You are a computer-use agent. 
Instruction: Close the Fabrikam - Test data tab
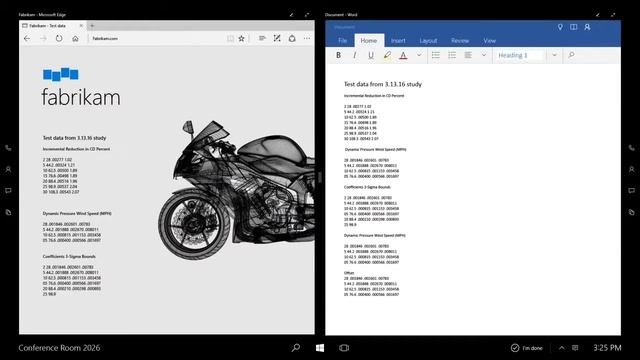pyautogui.click(x=81, y=26)
